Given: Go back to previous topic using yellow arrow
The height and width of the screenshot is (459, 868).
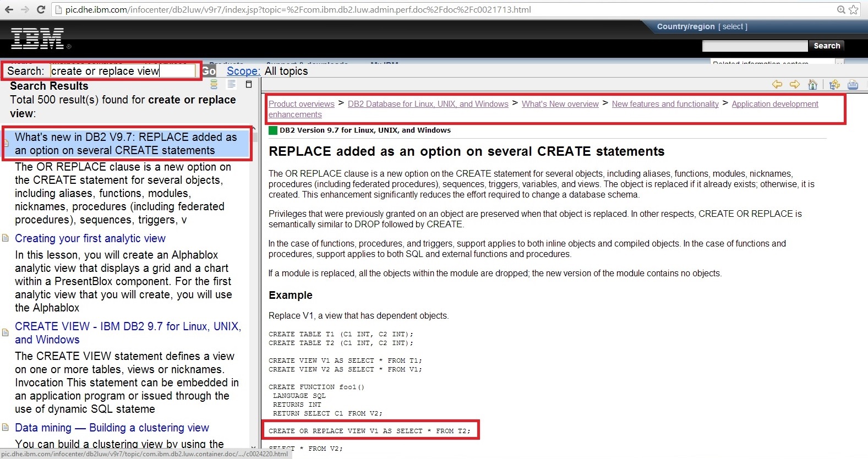Looking at the screenshot, I should coord(777,84).
